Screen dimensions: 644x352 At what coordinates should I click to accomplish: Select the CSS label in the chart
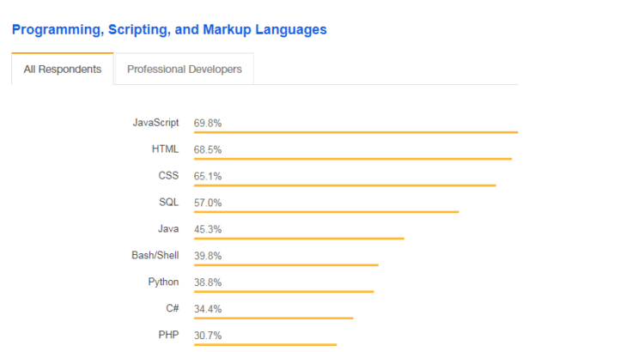[x=167, y=176]
